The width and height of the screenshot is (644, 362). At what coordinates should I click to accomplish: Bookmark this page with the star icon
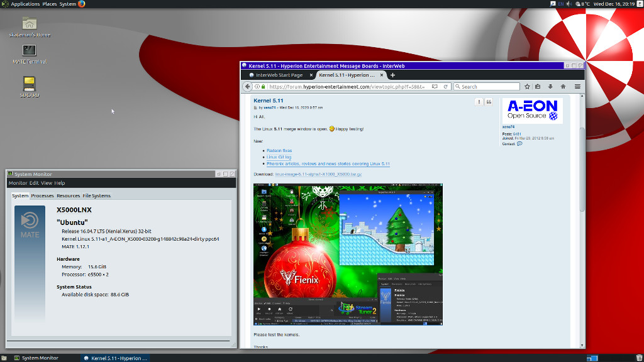528,87
